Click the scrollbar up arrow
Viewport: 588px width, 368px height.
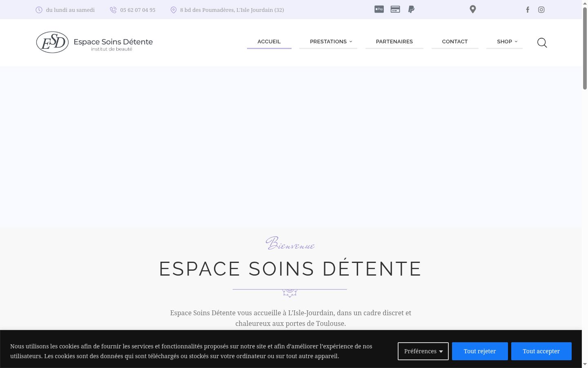click(585, 3)
